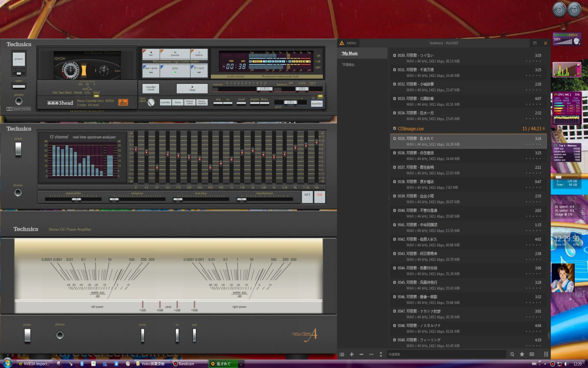Toggle the music repeat button

[202, 102]
